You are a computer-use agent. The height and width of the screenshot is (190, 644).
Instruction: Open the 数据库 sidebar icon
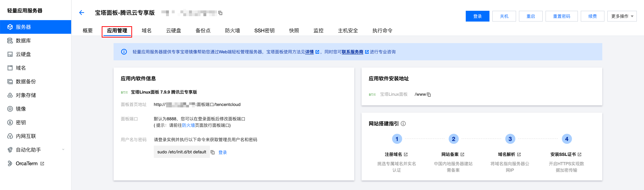10,41
